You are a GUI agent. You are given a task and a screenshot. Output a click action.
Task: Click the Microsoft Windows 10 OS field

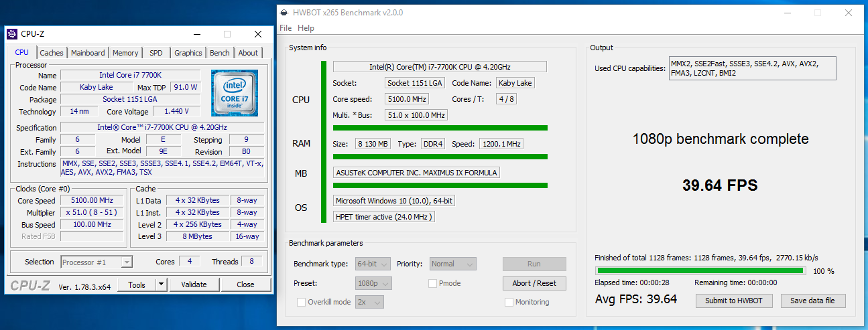click(395, 201)
